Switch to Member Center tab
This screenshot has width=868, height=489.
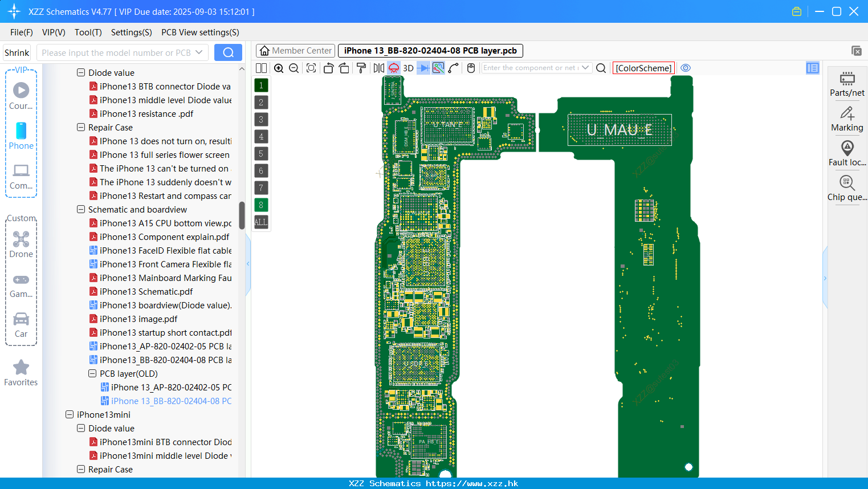(295, 51)
